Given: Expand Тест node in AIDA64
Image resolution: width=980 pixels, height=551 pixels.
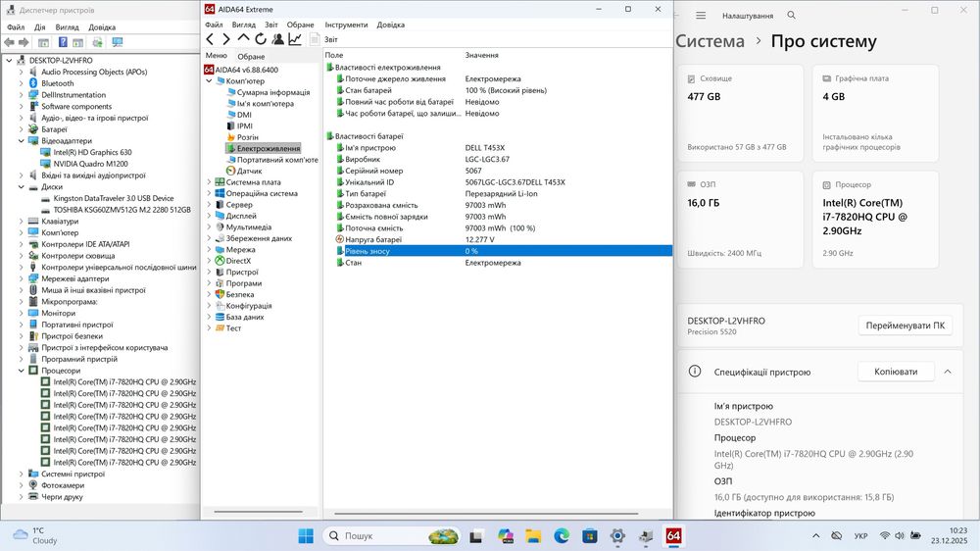Looking at the screenshot, I should point(209,328).
